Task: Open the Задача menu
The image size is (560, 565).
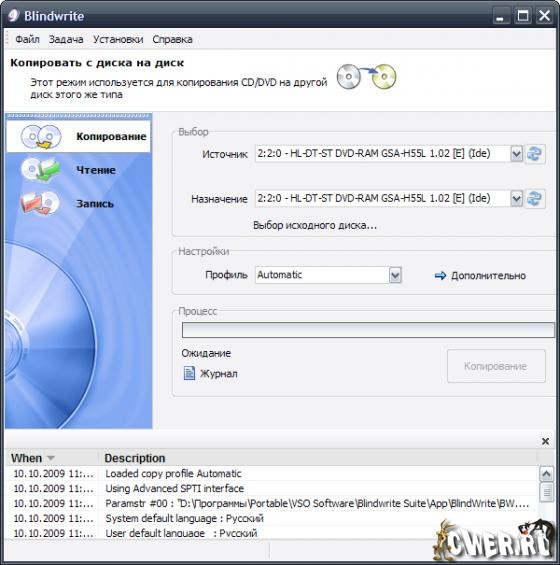Action: coord(66,39)
